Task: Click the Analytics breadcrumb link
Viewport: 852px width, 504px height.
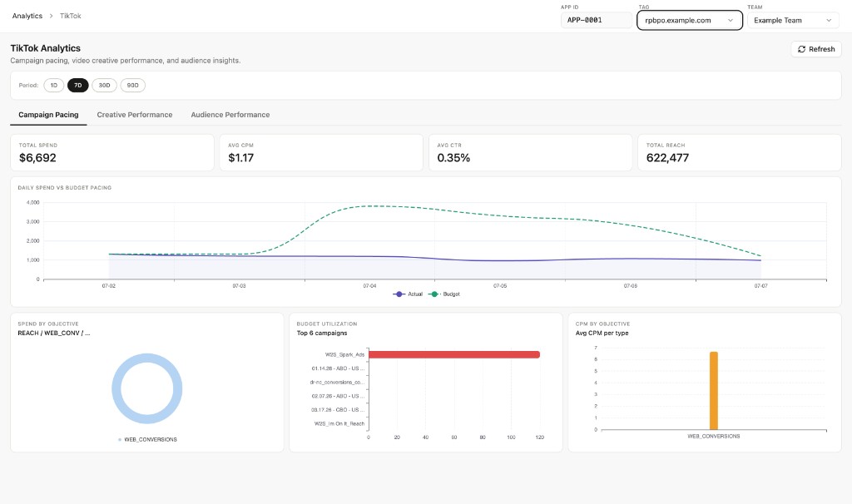Action: point(27,16)
